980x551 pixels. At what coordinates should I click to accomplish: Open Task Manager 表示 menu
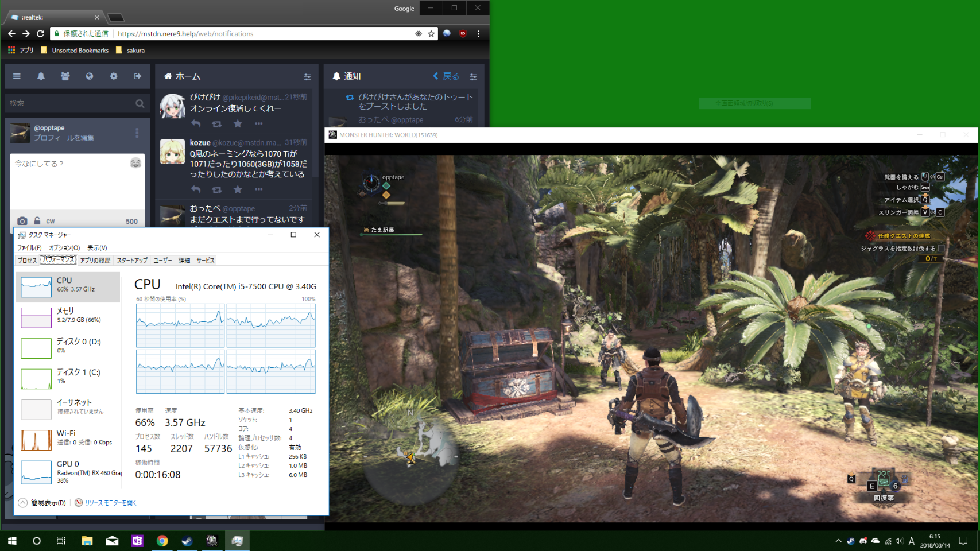coord(97,248)
